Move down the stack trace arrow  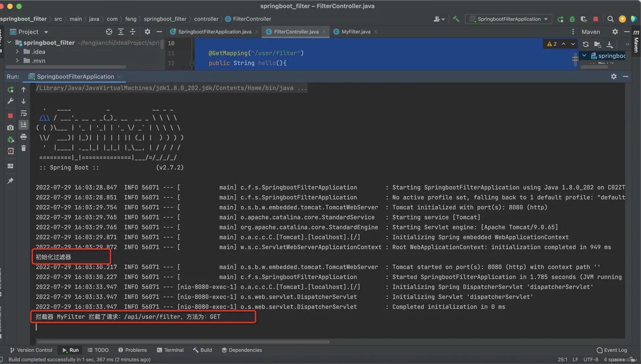tap(24, 101)
